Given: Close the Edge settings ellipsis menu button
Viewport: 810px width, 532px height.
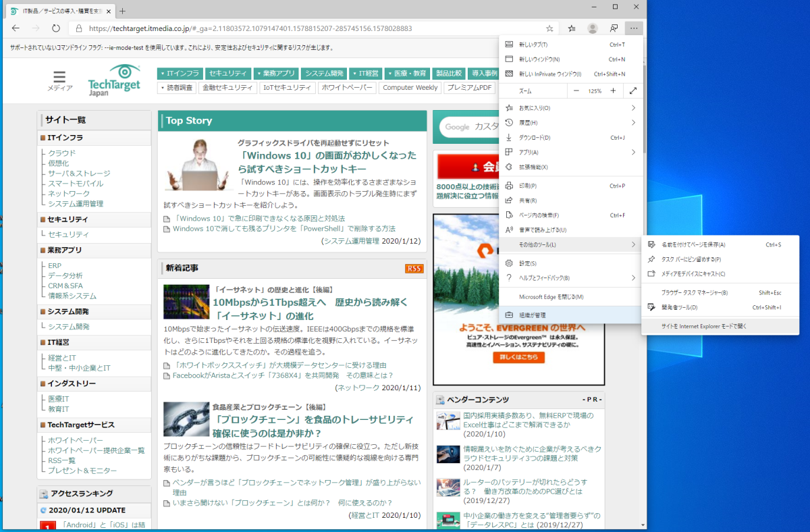Looking at the screenshot, I should (634, 28).
